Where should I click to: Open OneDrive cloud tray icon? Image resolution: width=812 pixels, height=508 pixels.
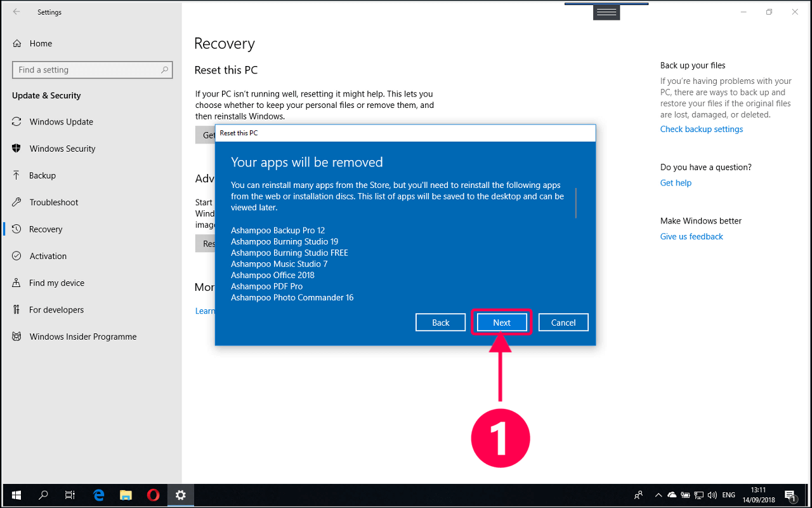click(672, 495)
